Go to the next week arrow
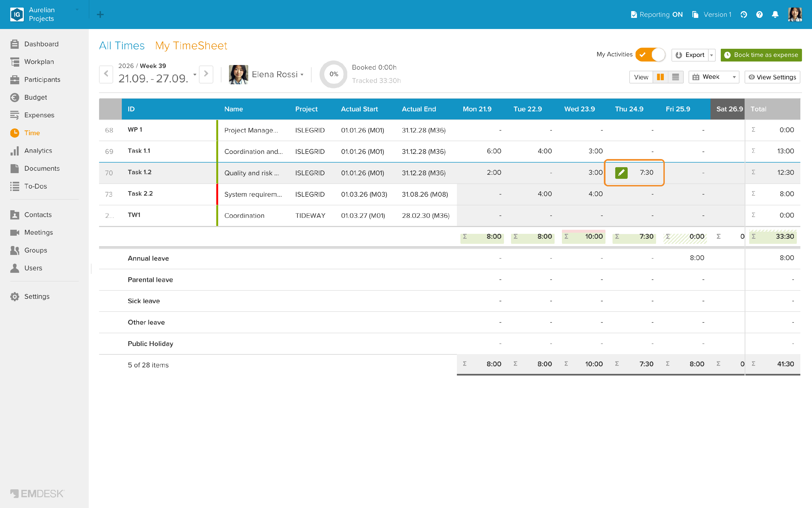This screenshot has height=508, width=812. [x=206, y=74]
